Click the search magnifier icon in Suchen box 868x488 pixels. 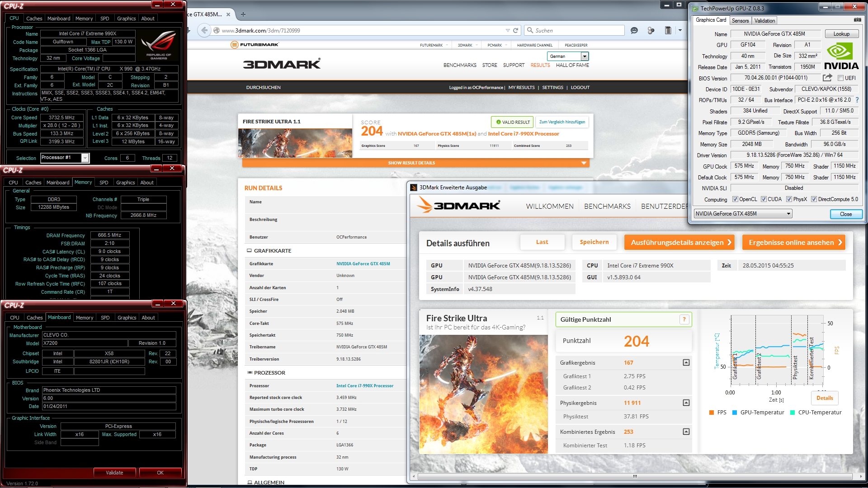pyautogui.click(x=530, y=30)
